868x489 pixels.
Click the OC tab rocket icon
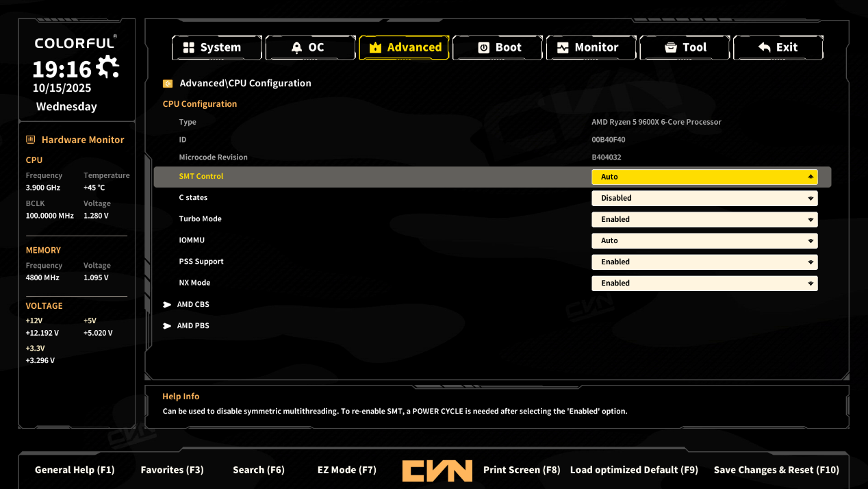pyautogui.click(x=296, y=47)
